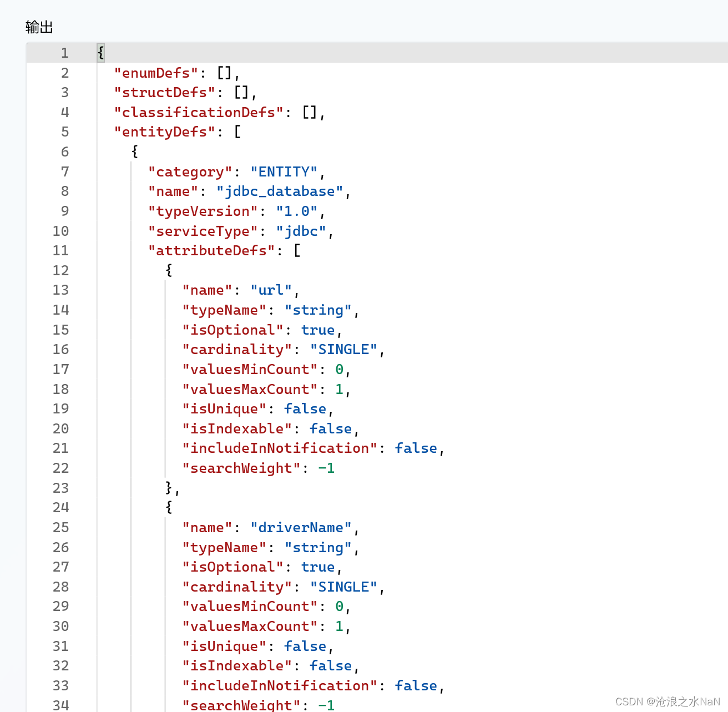
Task: Click the -1 value on line 34
Action: [326, 705]
